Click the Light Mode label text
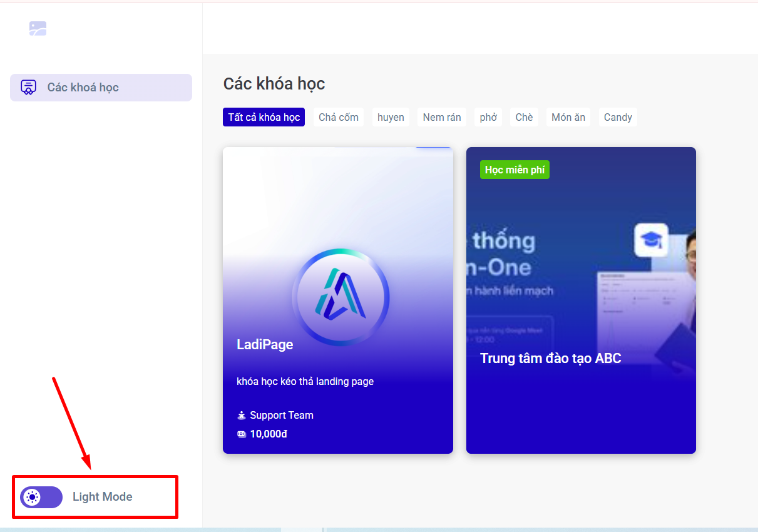This screenshot has width=758, height=532. click(x=103, y=497)
